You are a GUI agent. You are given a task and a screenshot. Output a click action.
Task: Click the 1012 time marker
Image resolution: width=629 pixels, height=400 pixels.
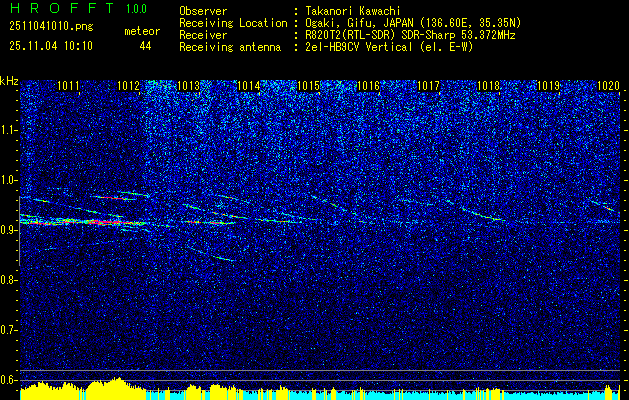[128, 86]
